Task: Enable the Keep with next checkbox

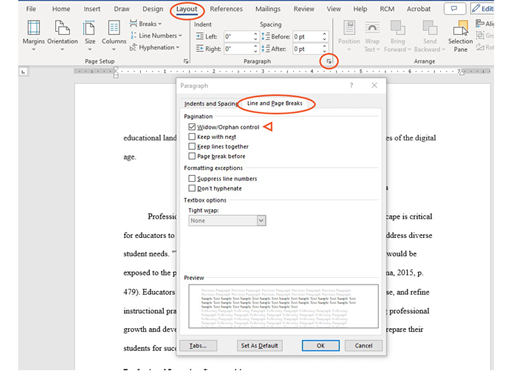Action: coord(192,136)
